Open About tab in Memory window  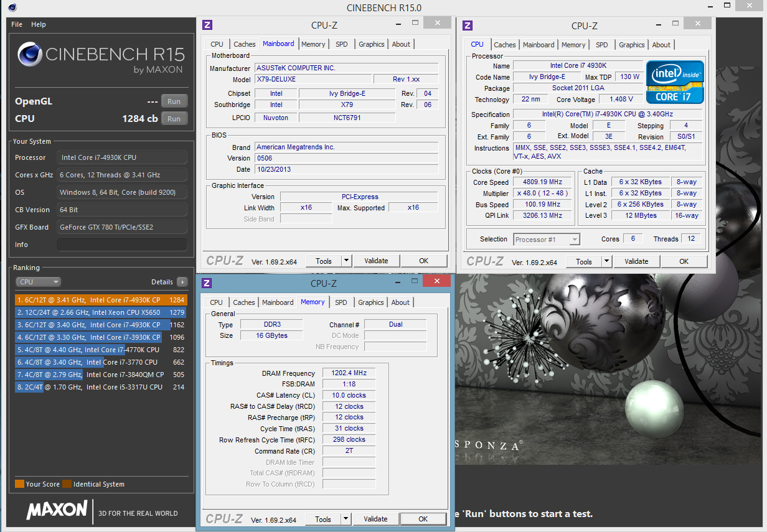click(400, 302)
